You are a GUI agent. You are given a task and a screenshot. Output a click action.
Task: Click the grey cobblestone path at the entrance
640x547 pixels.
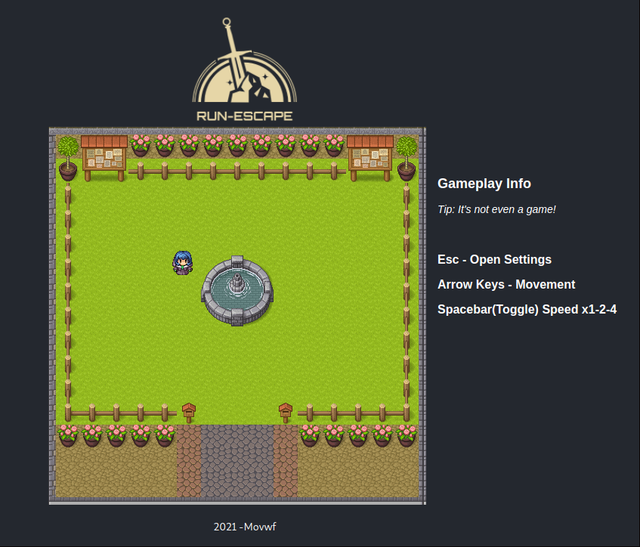coord(237,461)
